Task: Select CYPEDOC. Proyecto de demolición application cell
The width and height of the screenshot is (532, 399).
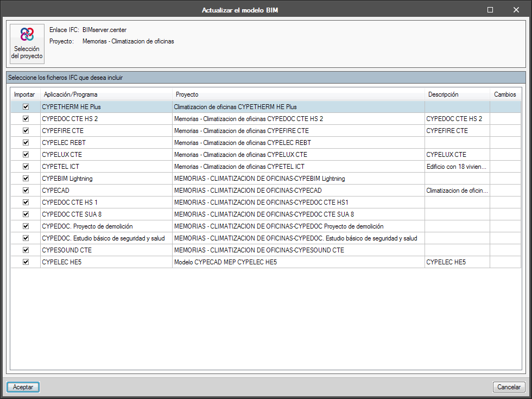Action: point(106,226)
